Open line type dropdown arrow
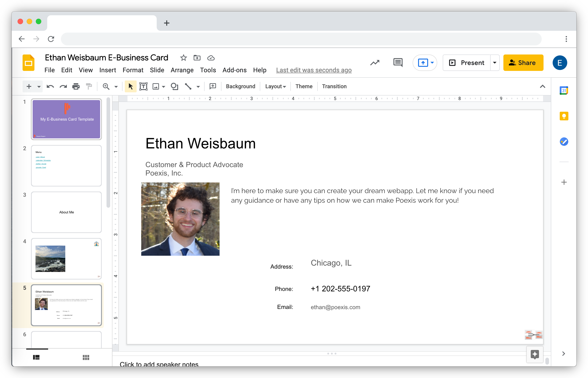The height and width of the screenshot is (378, 588). tap(198, 87)
